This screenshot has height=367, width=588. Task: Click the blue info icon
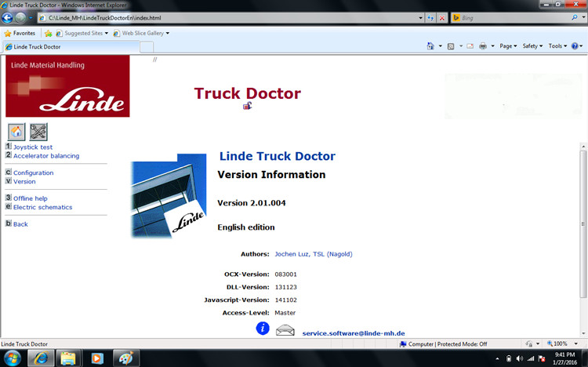point(263,329)
